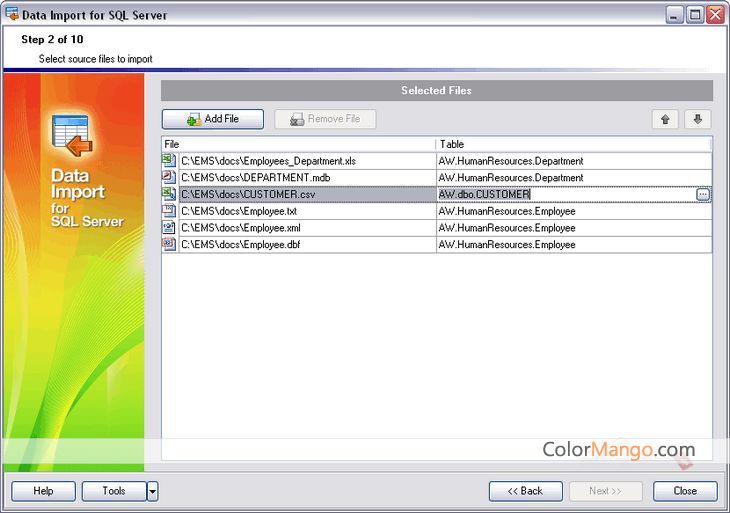The image size is (730, 513).
Task: Open the Help button
Action: (43, 491)
